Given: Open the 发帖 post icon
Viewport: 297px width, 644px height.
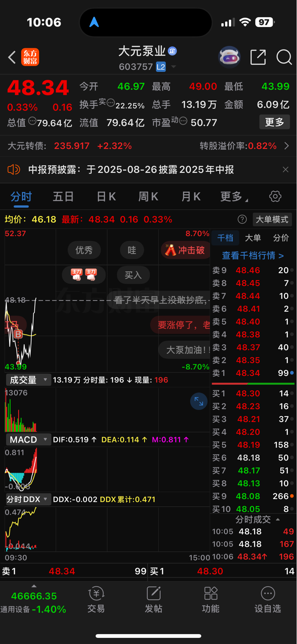Looking at the screenshot, I should point(153,600).
